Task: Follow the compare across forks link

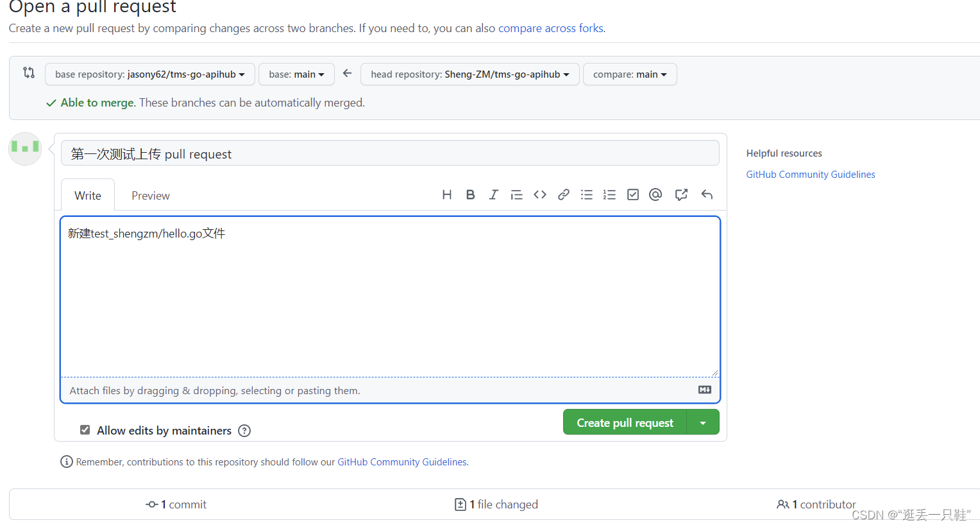Action: (x=551, y=28)
